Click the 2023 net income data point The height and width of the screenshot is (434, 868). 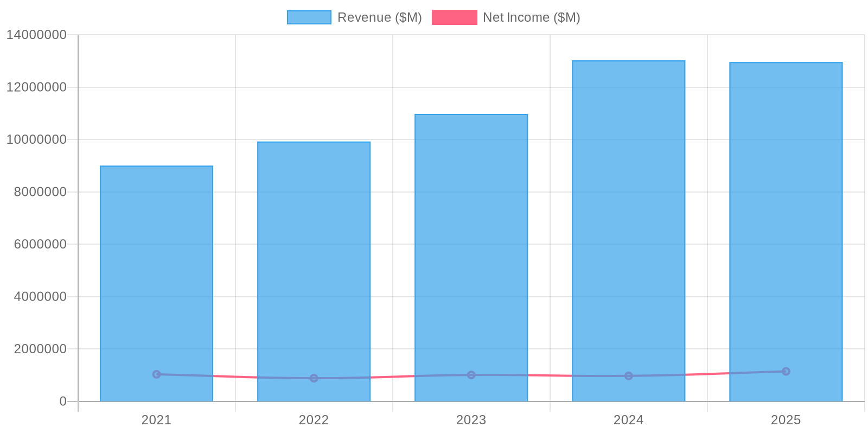(471, 375)
